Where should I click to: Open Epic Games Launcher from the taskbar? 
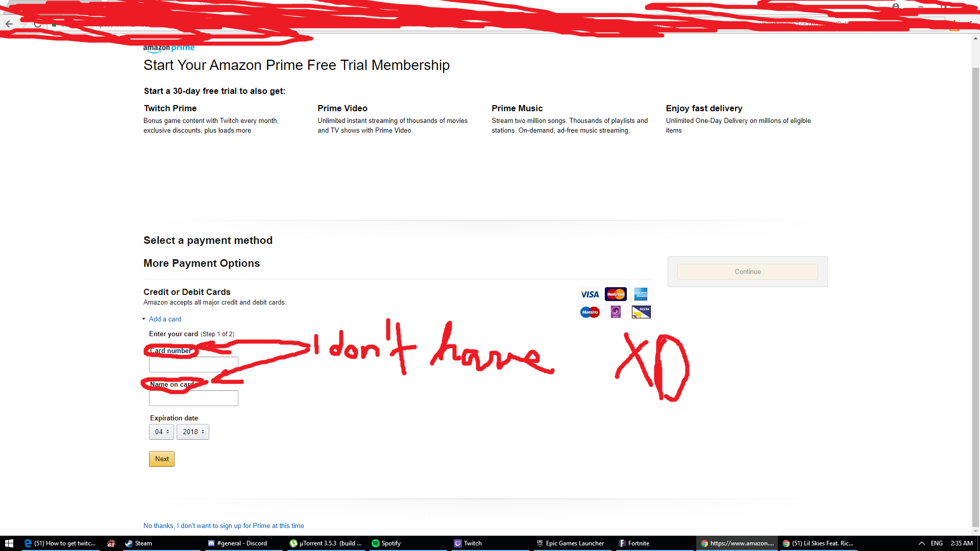(x=572, y=543)
